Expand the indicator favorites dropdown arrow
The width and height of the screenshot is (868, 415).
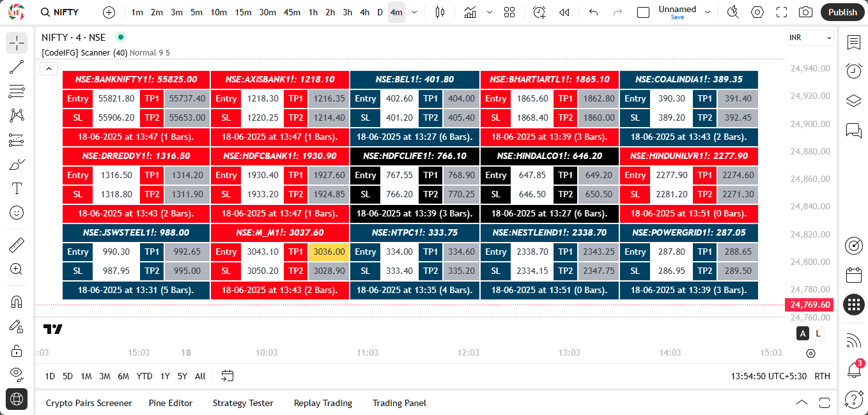490,12
